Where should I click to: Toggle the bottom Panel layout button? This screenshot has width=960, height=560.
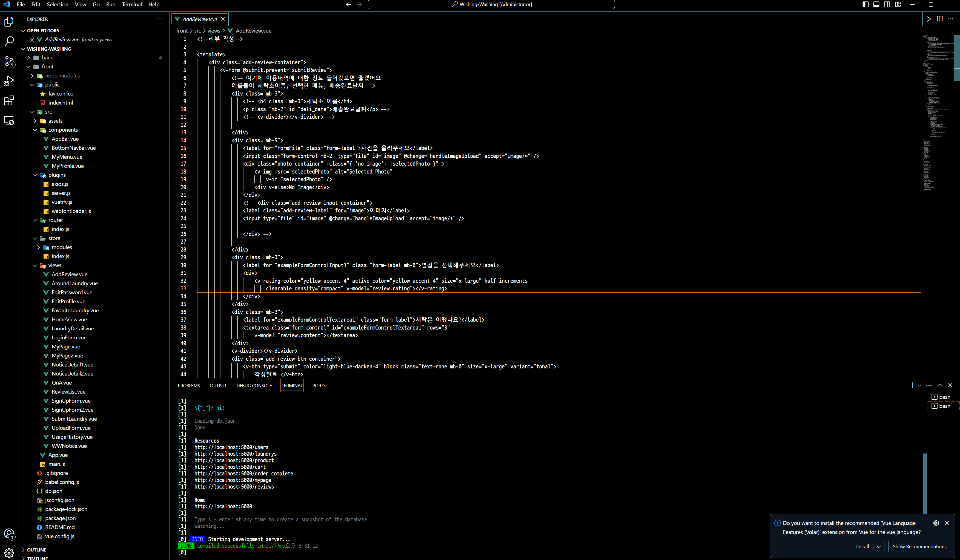point(876,5)
